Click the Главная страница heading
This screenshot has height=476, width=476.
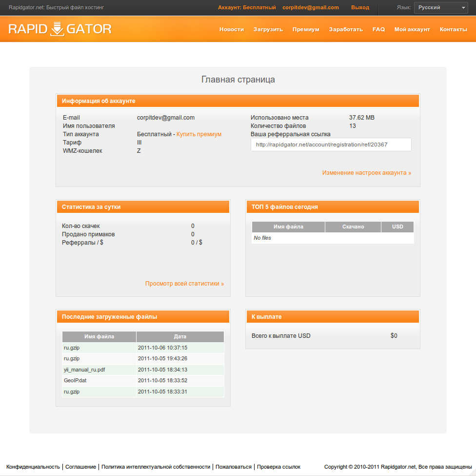coord(238,79)
